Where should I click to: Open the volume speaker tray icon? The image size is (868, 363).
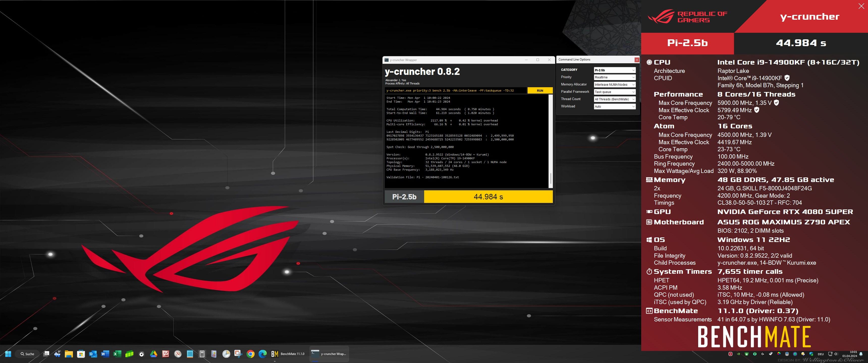click(836, 354)
